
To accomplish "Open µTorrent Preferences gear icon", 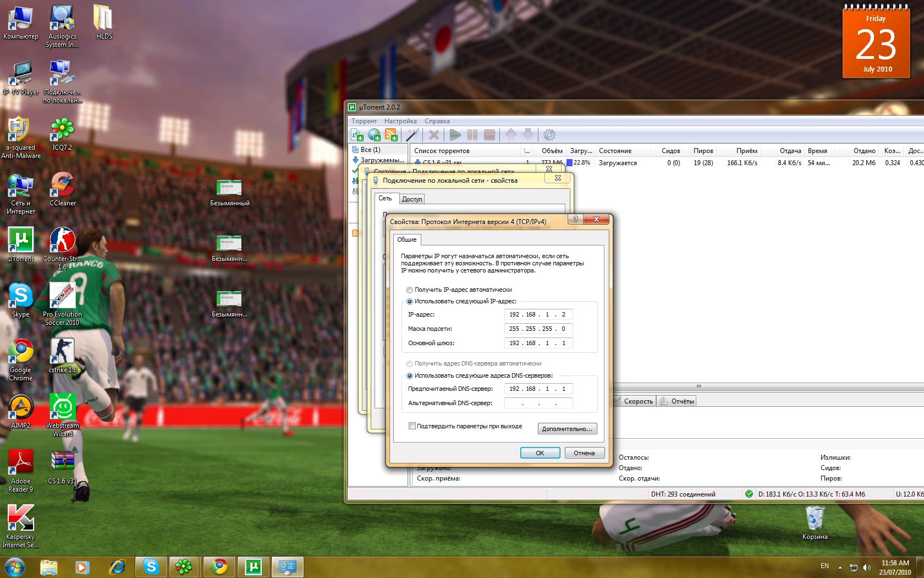I will [549, 135].
